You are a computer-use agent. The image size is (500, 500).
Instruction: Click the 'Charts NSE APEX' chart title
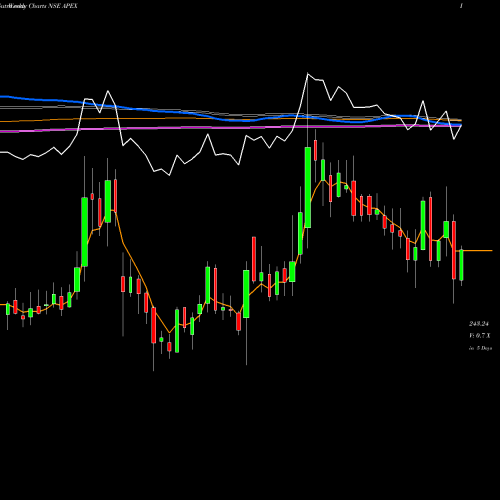[53, 6]
